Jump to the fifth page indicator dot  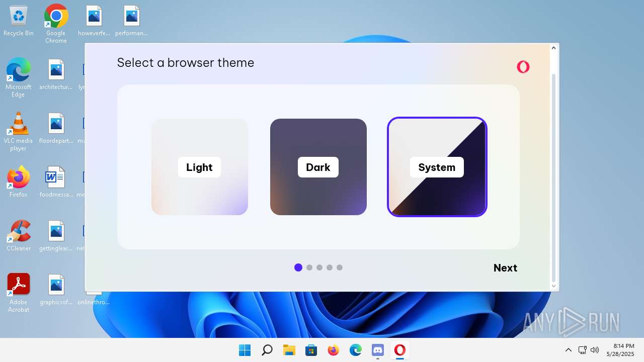click(x=340, y=267)
